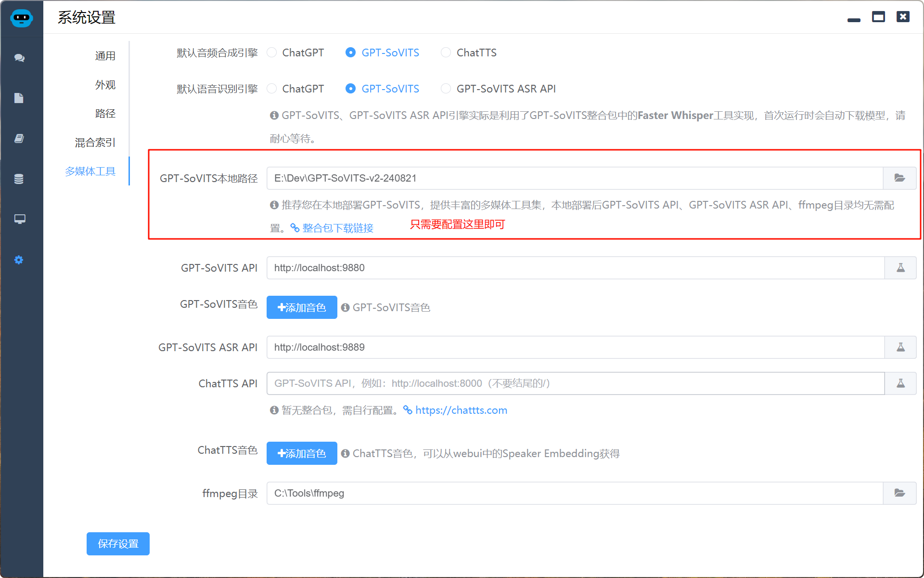Select GPT-SoVITS as default speech recognition engine
The width and height of the screenshot is (924, 578).
pyautogui.click(x=383, y=89)
